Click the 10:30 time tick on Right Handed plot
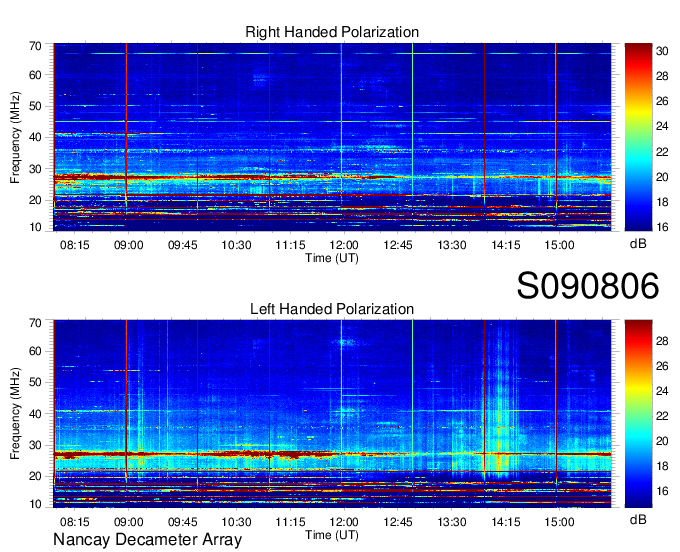This screenshot has height=552, width=680. 236,245
